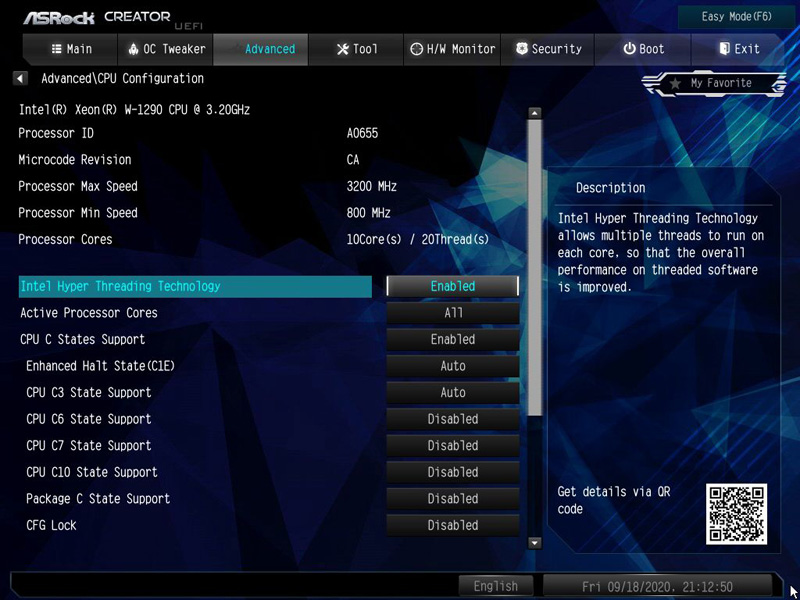Go to the H/W Monitor tab
Viewport: 800px width, 600px height.
pyautogui.click(x=452, y=49)
